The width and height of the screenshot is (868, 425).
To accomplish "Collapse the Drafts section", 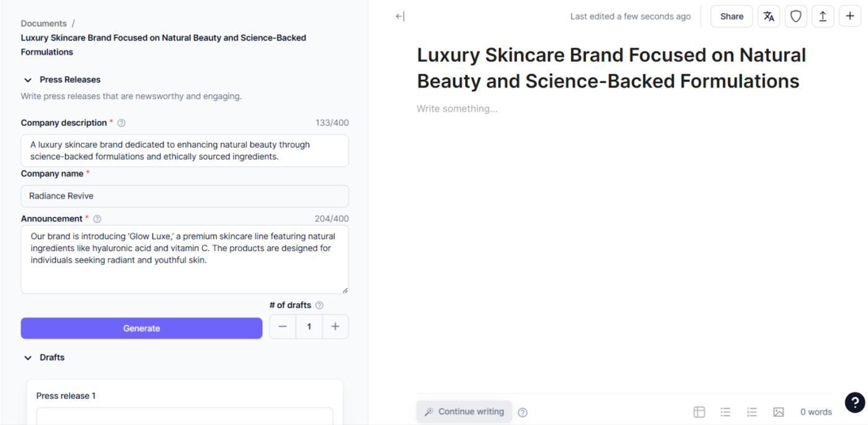I will tap(28, 358).
